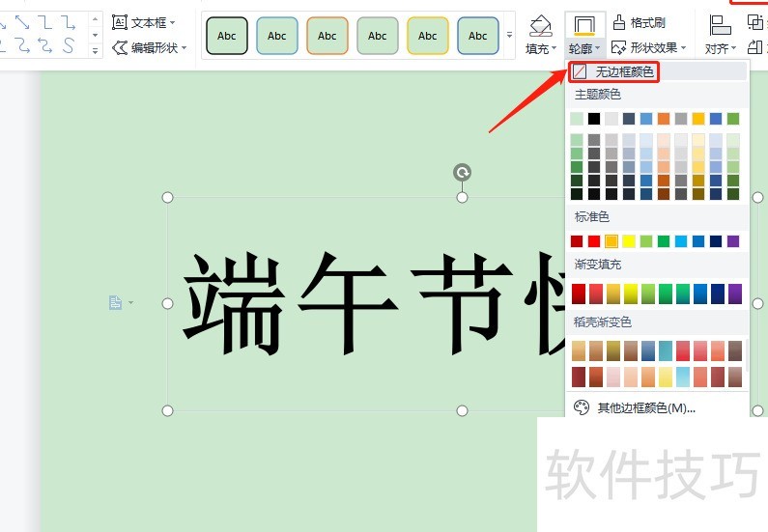Select the S-curve line shape
This screenshot has width=768, height=532.
pos(68,45)
